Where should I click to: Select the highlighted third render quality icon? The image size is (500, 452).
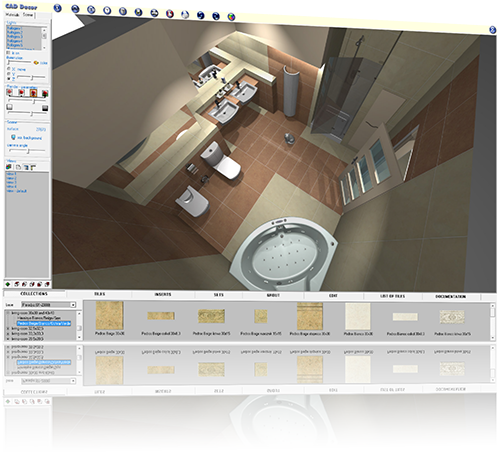click(x=33, y=93)
